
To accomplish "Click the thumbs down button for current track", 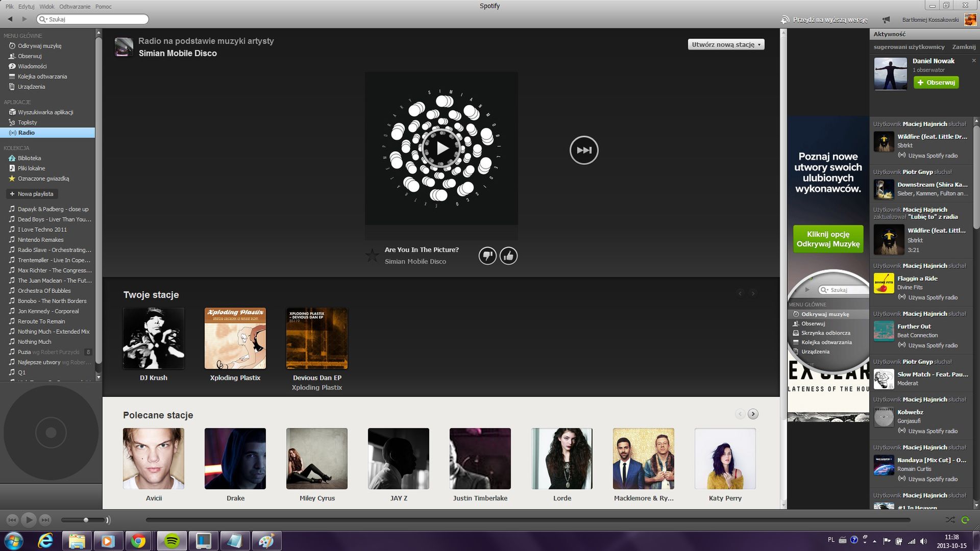I will [x=487, y=256].
